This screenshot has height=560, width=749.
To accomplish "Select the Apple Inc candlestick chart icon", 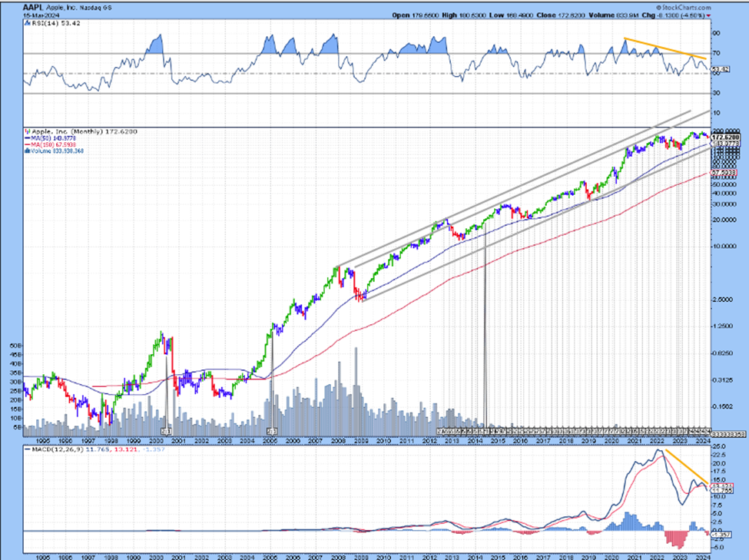I will click(27, 131).
